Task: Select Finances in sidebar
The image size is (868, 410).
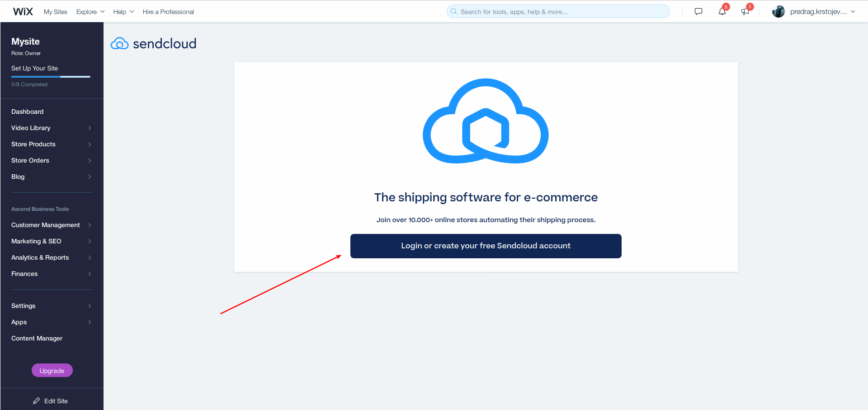Action: 24,274
